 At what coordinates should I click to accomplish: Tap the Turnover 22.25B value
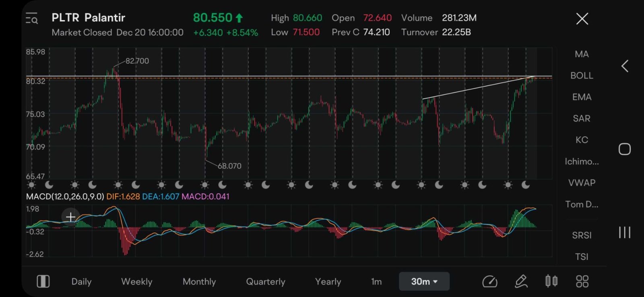[x=456, y=32]
